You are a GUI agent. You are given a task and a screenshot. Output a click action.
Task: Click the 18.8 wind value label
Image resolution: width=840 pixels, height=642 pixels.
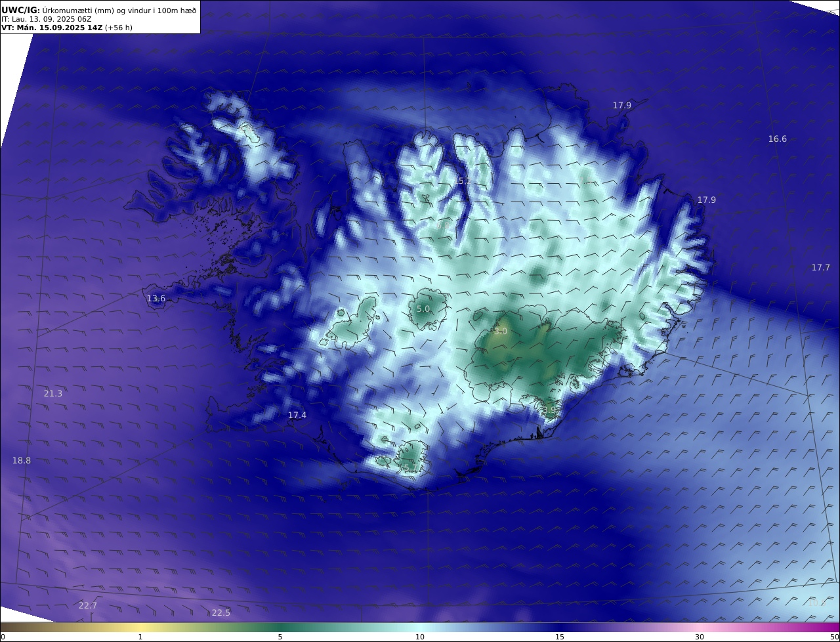22,460
